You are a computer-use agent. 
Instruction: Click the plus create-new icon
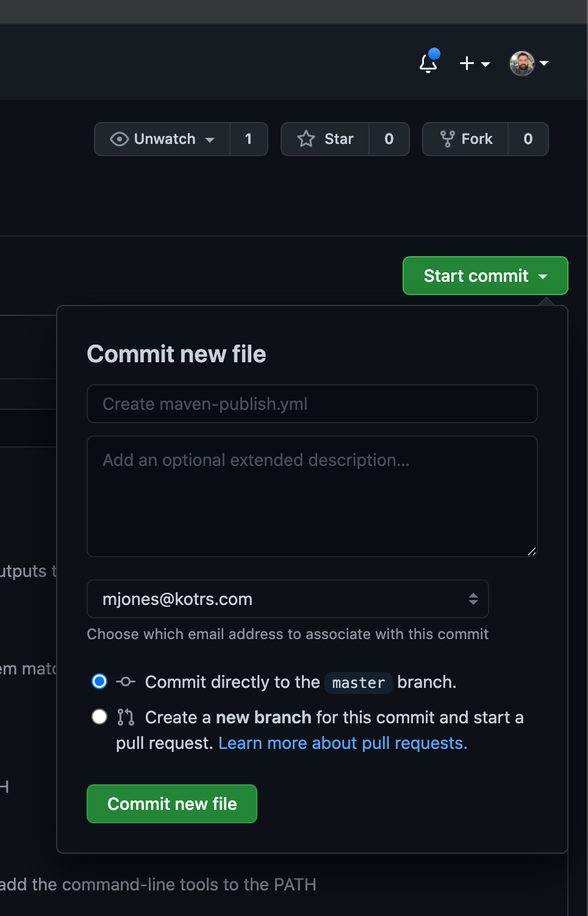(x=467, y=63)
